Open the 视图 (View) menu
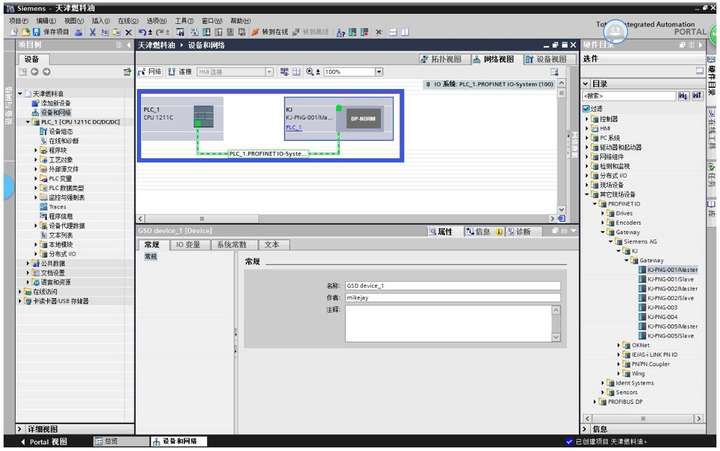The width and height of the screenshot is (720, 451). point(73,21)
